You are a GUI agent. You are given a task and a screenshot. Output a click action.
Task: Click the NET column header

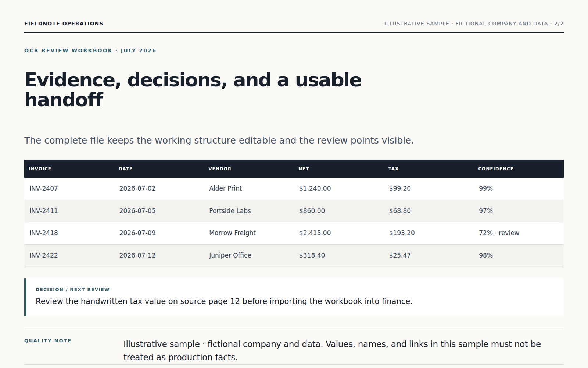point(304,169)
